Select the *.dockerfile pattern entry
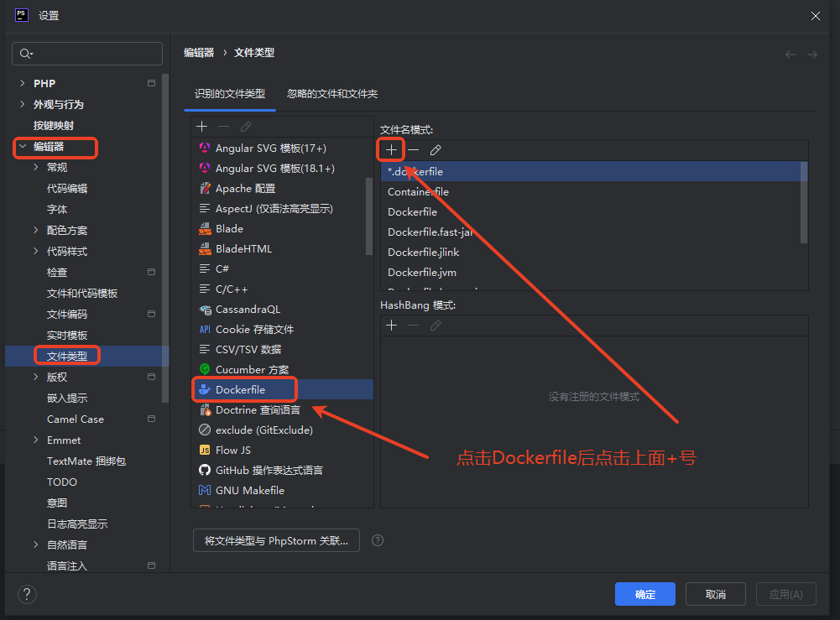The height and width of the screenshot is (620, 840). pyautogui.click(x=415, y=171)
